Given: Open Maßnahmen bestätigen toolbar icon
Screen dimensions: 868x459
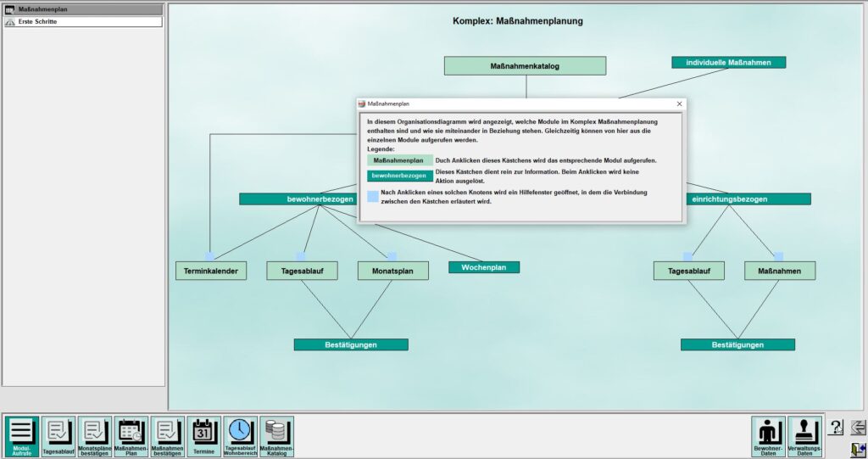Looking at the screenshot, I should 167,436.
